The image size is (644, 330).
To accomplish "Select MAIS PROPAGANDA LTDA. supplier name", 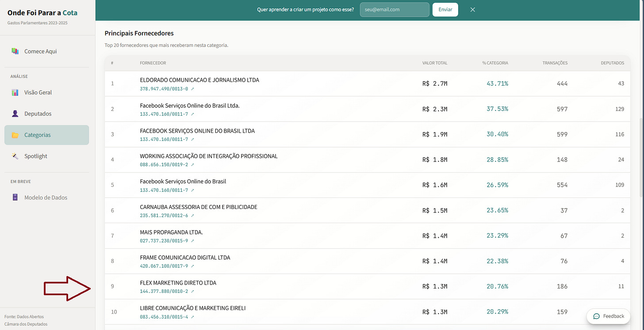I will point(171,232).
